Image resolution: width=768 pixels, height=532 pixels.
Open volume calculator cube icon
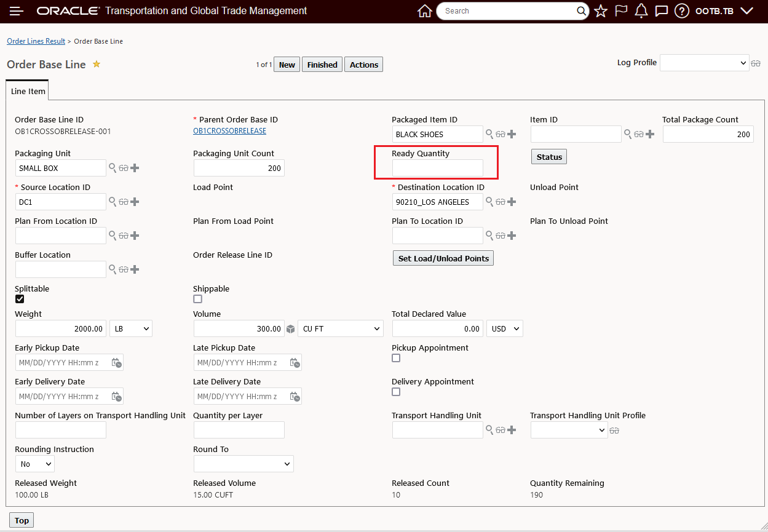pos(291,329)
